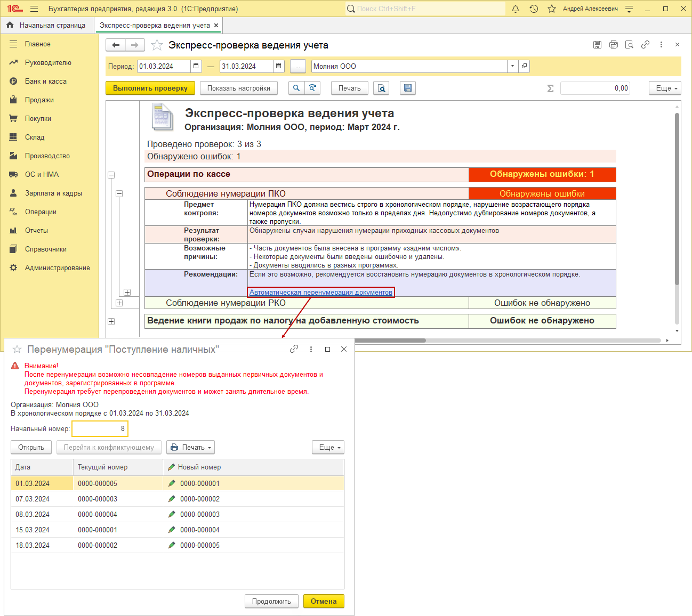The width and height of the screenshot is (692, 616).
Task: Open report form three-dot menu
Action: [662, 45]
